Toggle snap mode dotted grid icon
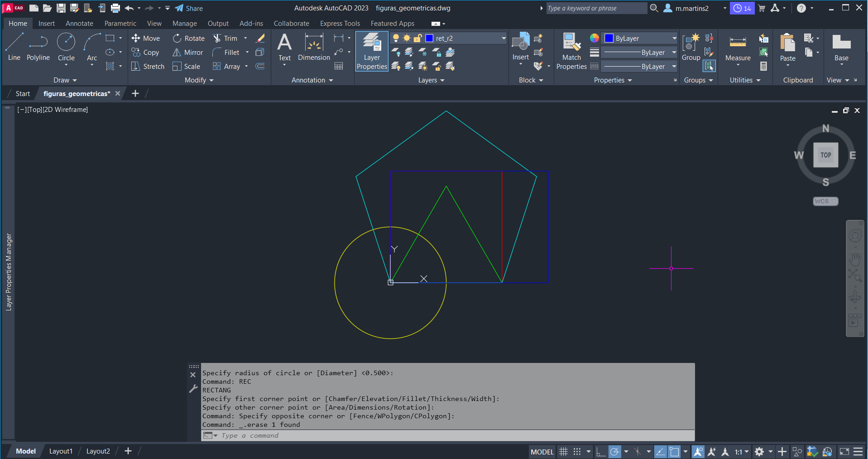868x459 pixels. 577,452
